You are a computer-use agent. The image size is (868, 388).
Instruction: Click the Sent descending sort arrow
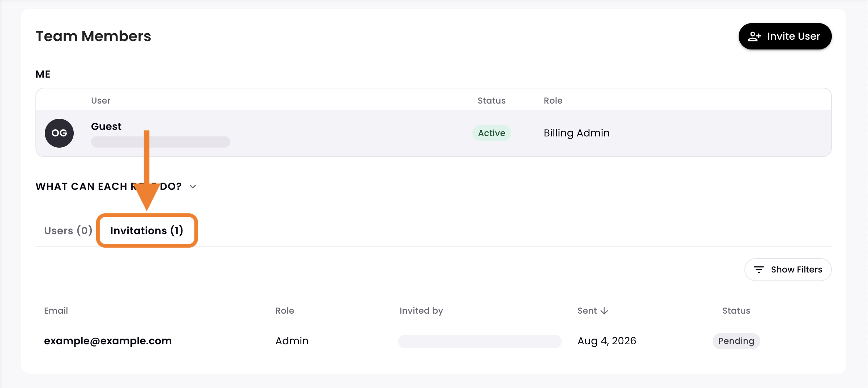pos(604,311)
